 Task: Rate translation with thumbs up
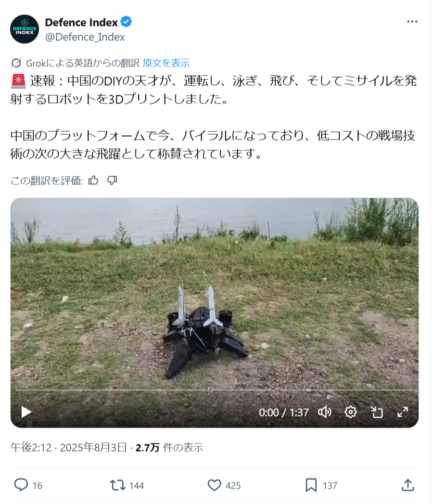point(93,181)
